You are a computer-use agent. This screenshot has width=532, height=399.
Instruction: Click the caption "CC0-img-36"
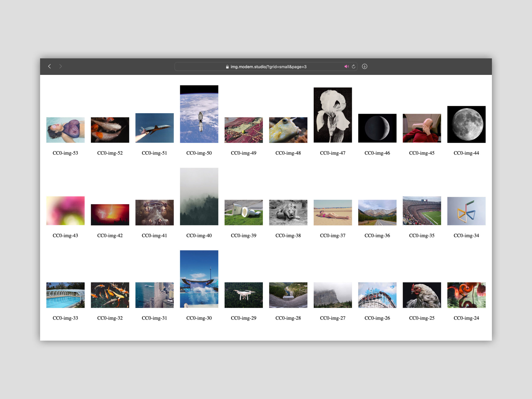(x=377, y=235)
